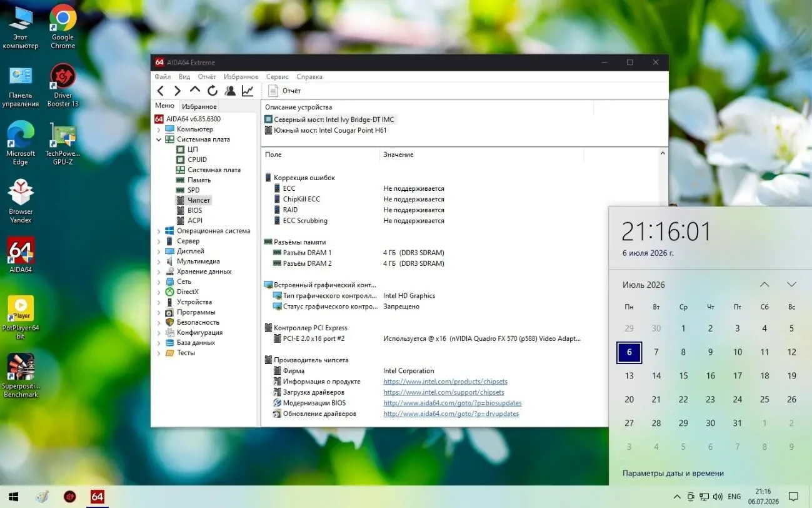
Task: Open the intel.com/support/chipsets link
Action: pyautogui.click(x=443, y=392)
